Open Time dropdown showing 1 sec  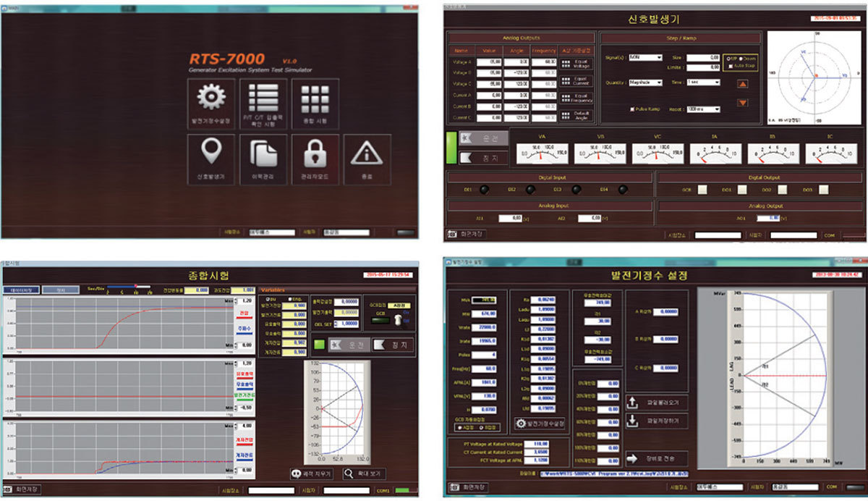(703, 83)
